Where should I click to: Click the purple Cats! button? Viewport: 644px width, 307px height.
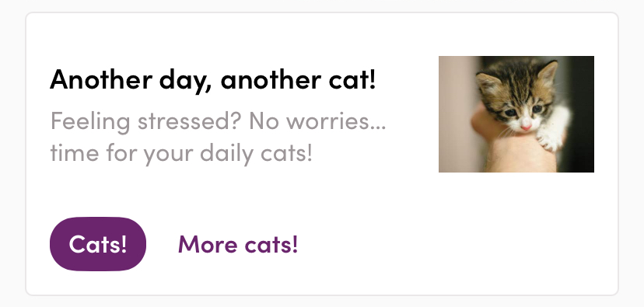[98, 244]
